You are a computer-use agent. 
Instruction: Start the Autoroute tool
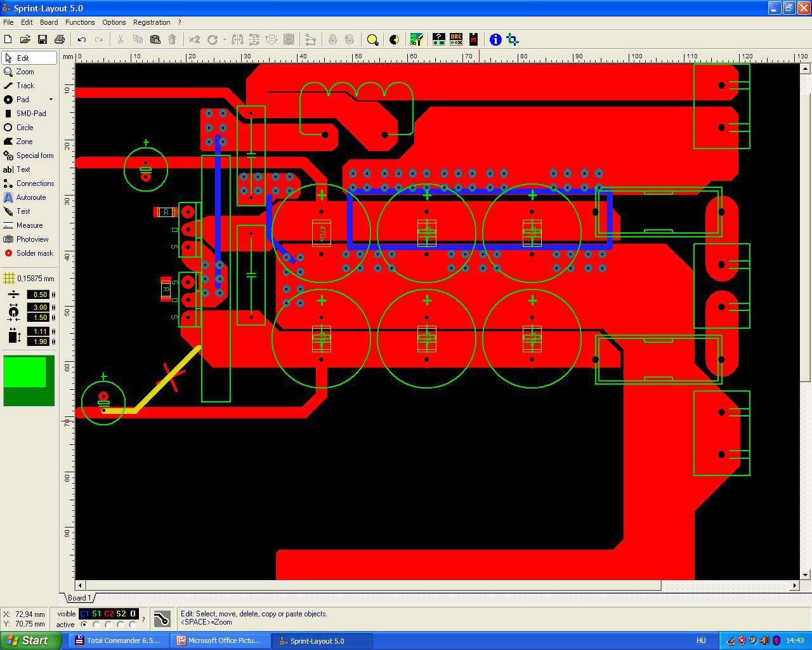click(x=29, y=197)
